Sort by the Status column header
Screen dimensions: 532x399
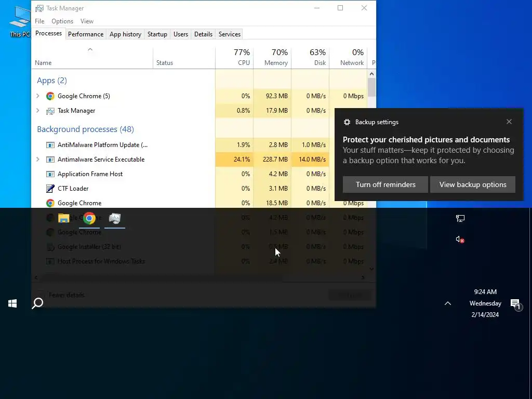(184, 58)
